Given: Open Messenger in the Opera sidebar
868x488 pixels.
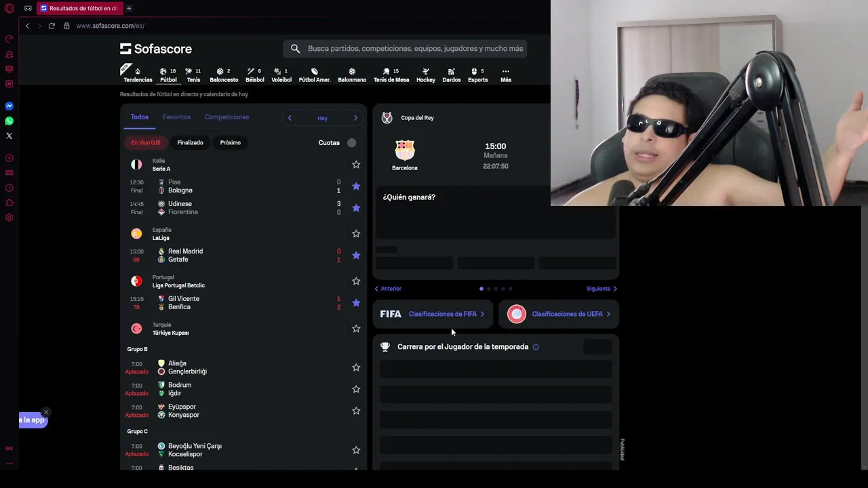Looking at the screenshot, I should (9, 106).
